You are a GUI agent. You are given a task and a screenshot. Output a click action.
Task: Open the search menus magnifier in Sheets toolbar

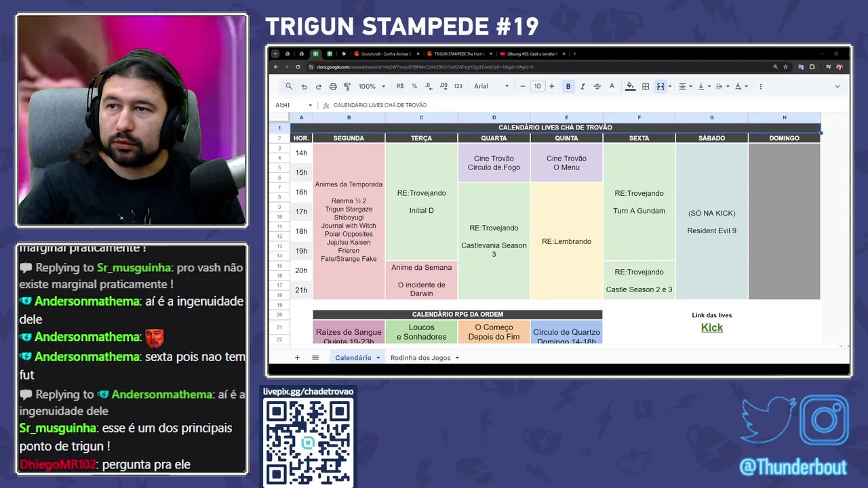[x=289, y=86]
